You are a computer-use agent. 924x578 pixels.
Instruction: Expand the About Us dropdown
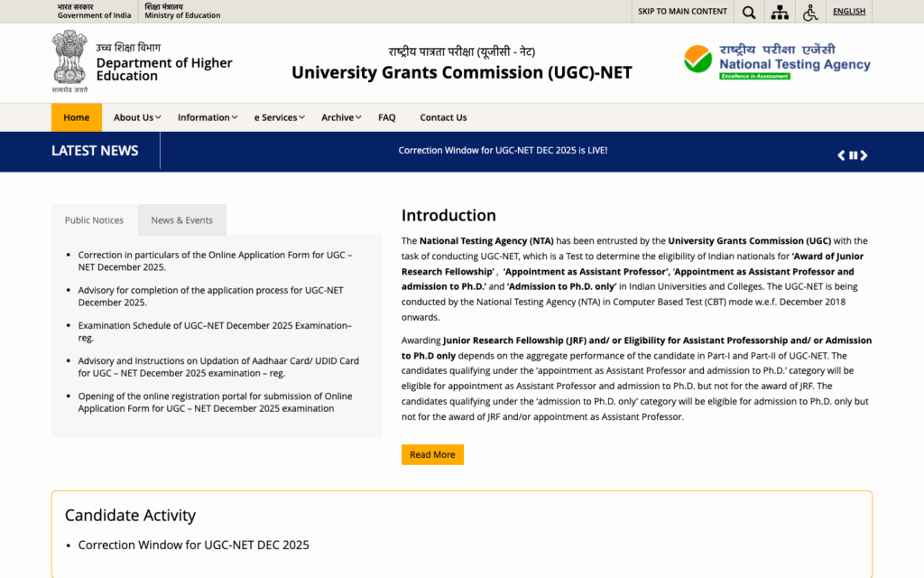click(x=136, y=117)
